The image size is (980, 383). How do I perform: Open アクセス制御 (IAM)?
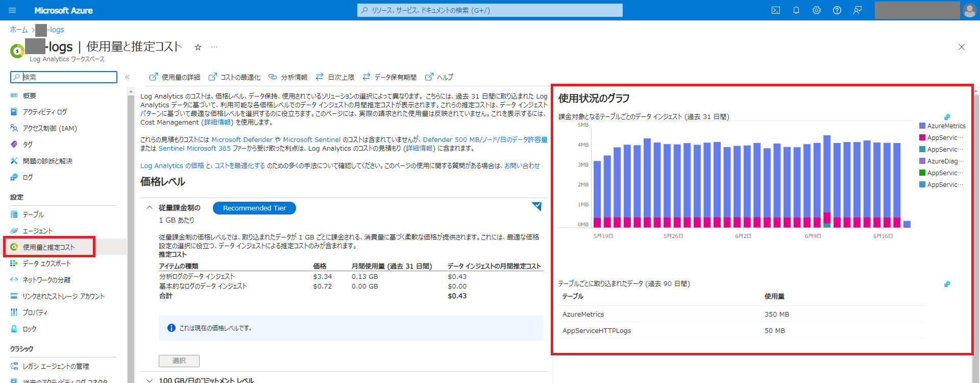pos(50,128)
